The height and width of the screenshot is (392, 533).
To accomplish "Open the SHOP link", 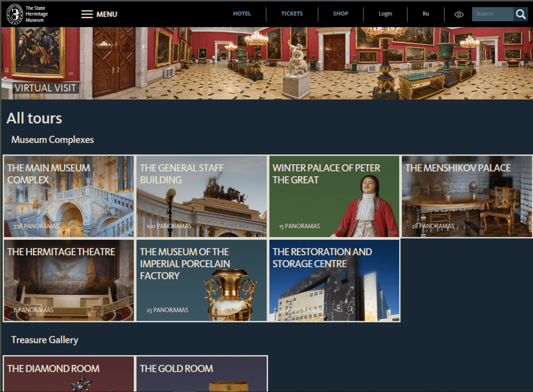I will point(340,14).
